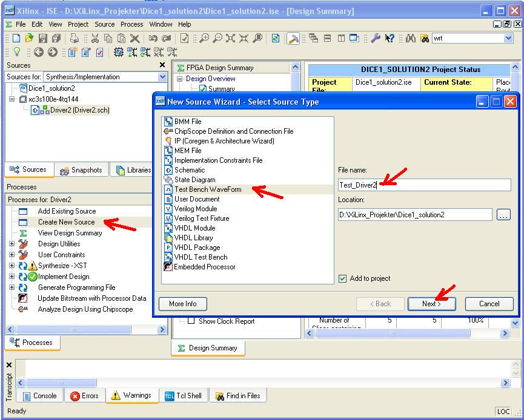Open the find text combo box dropdown arrow
Image resolution: width=524 pixels, height=420 pixels.
click(508, 38)
